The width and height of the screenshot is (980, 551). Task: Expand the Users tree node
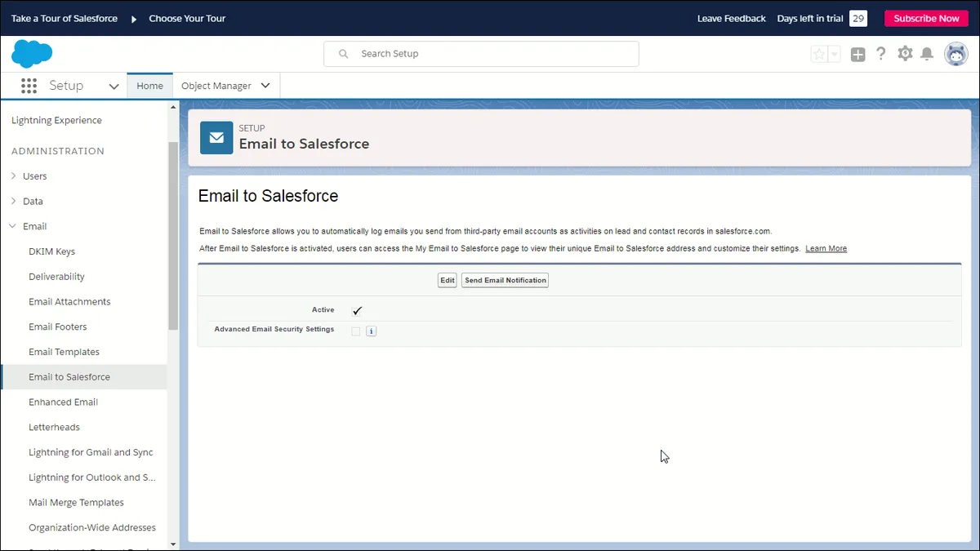click(x=13, y=176)
